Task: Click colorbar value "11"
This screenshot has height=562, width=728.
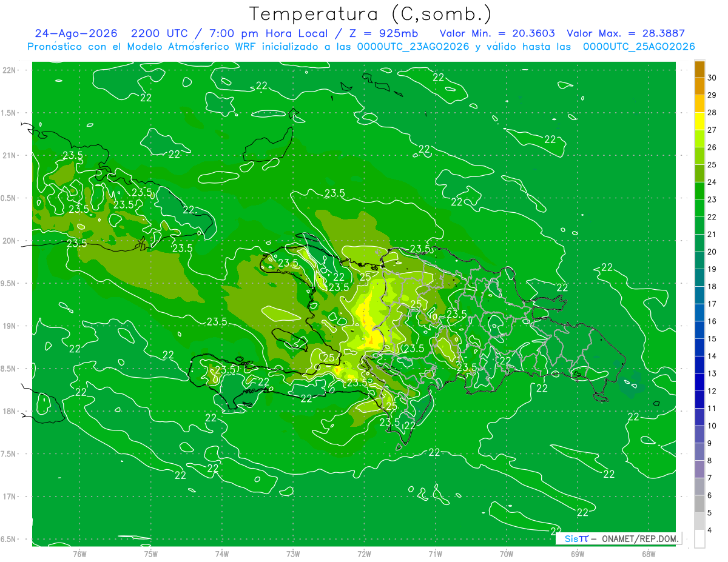Action: (713, 409)
